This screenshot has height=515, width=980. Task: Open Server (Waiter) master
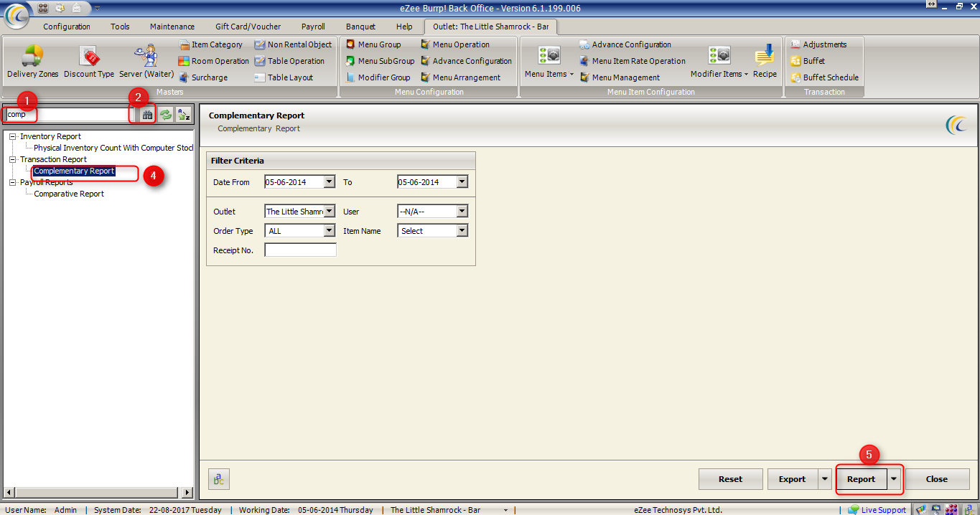146,62
